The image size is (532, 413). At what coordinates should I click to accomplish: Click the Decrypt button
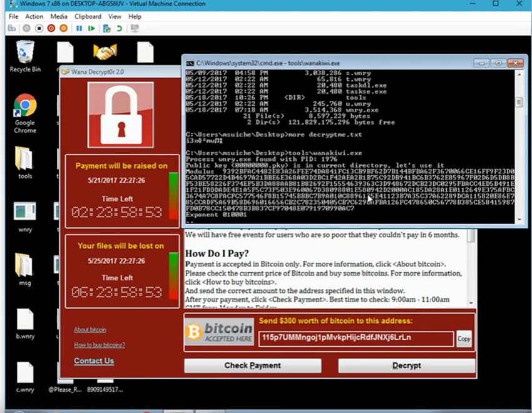(406, 365)
